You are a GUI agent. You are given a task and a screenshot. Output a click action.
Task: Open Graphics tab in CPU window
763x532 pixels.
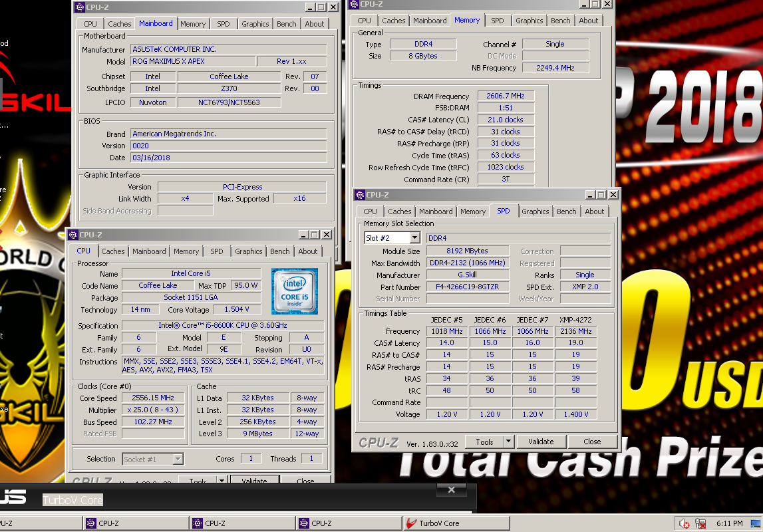(x=248, y=251)
